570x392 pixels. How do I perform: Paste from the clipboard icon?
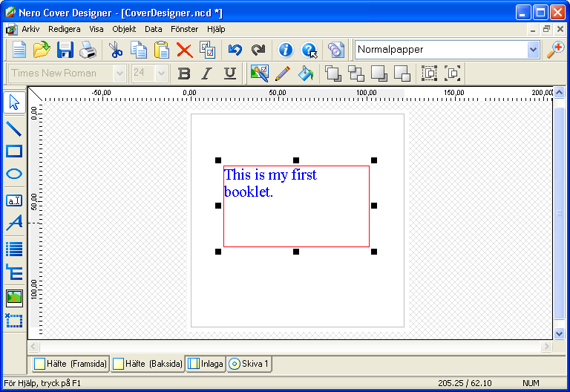point(161,50)
